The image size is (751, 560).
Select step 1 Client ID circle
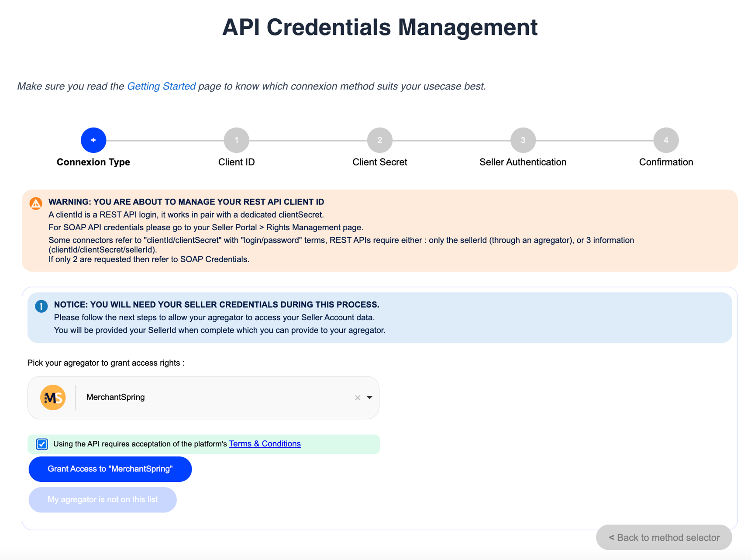pyautogui.click(x=236, y=140)
